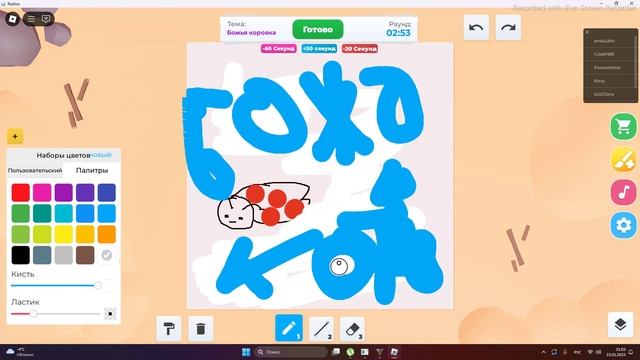Click the pink -60 Секунд button
The height and width of the screenshot is (360, 640).
point(279,49)
